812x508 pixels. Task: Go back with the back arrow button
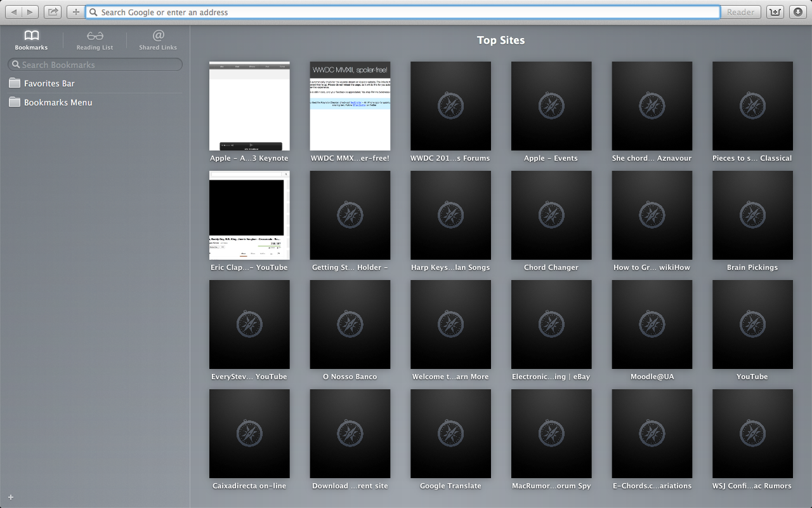[14, 12]
